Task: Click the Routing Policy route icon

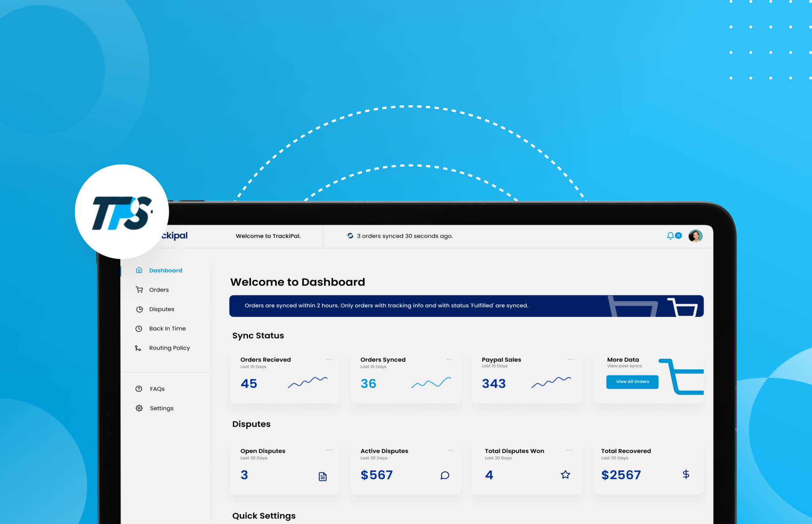Action: (x=138, y=348)
